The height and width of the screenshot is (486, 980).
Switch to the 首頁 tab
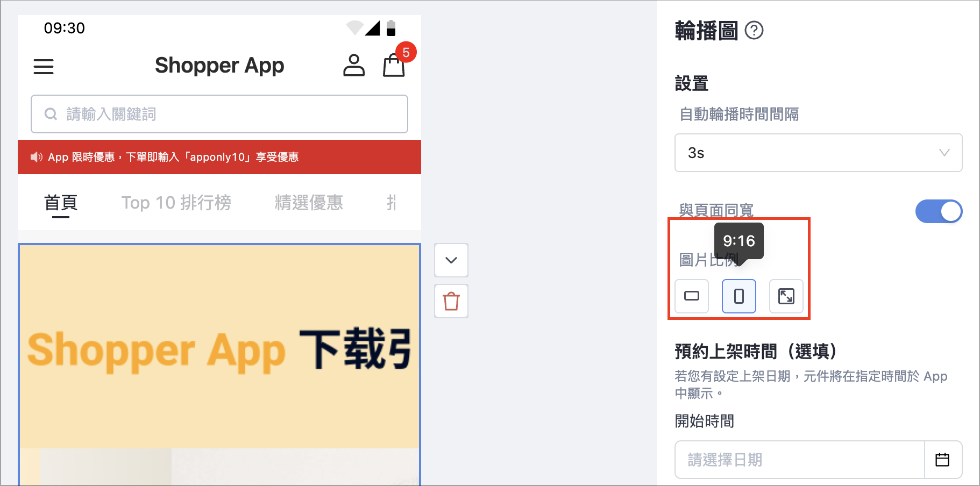pyautogui.click(x=61, y=203)
